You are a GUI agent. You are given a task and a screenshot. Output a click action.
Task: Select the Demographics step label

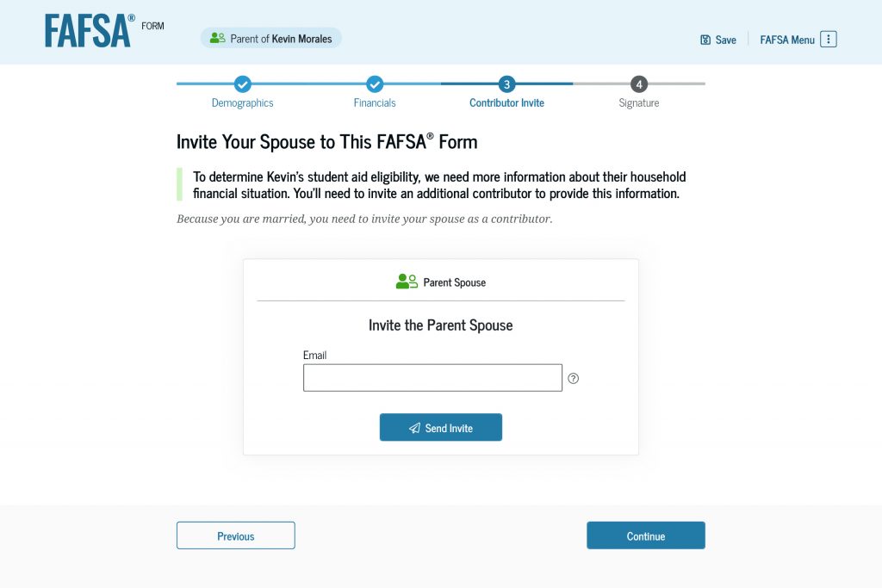242,102
